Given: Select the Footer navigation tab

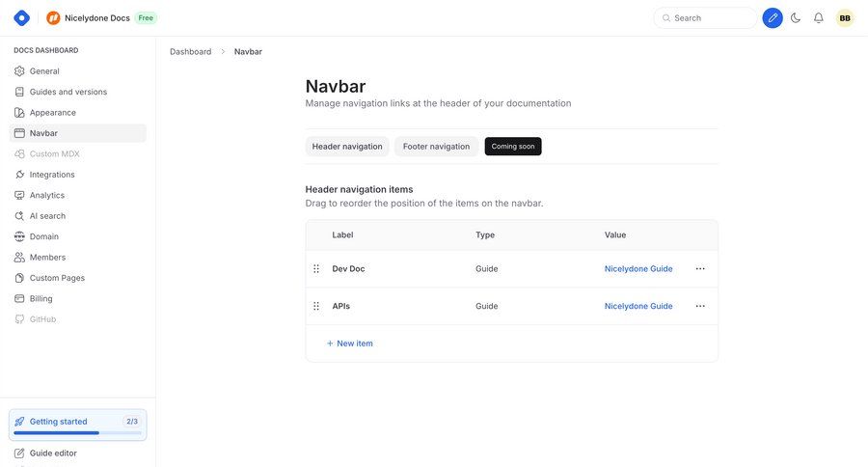Looking at the screenshot, I should click(436, 147).
